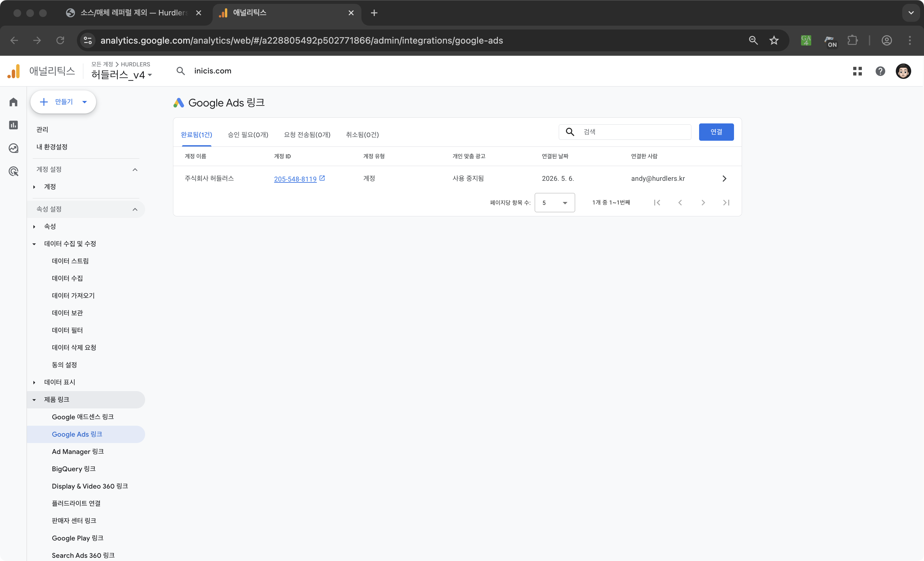Expand the 계정 tree item

click(x=34, y=187)
